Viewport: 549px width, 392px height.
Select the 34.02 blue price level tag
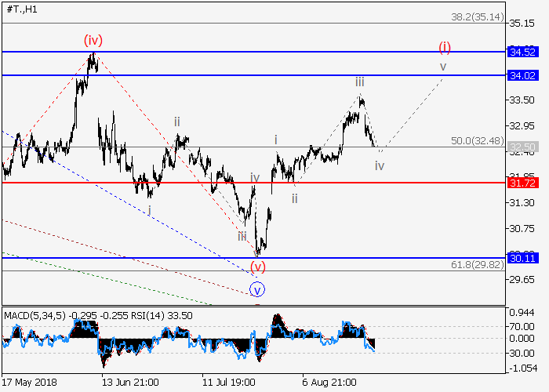tap(521, 75)
